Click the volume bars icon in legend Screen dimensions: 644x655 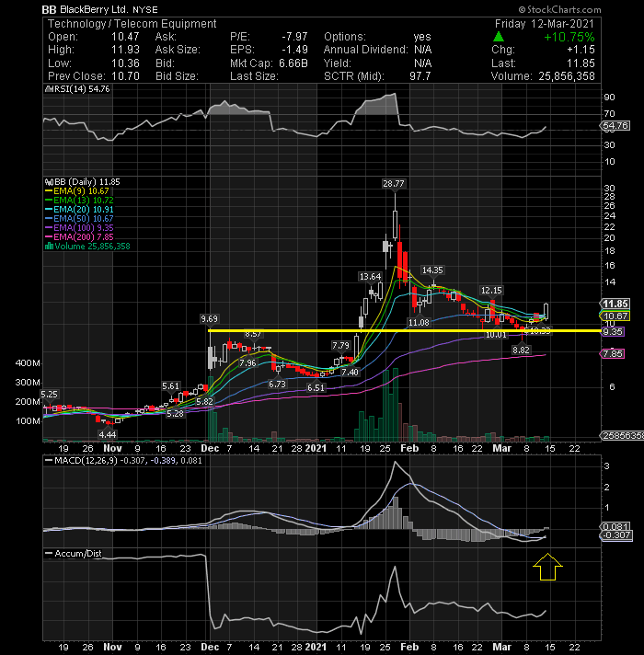[x=49, y=247]
